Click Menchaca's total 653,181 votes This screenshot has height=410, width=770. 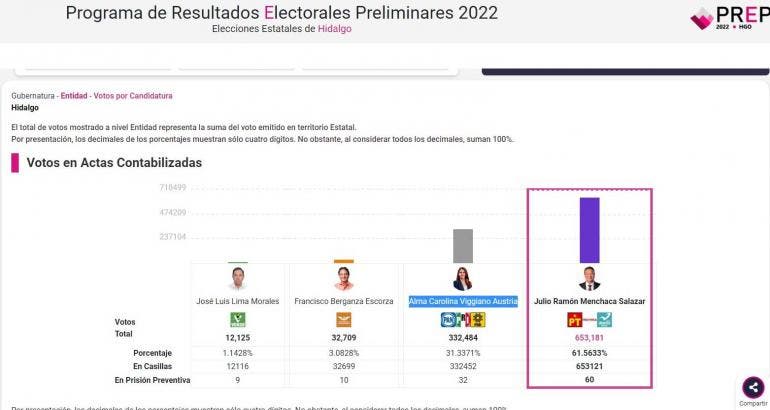pos(589,338)
